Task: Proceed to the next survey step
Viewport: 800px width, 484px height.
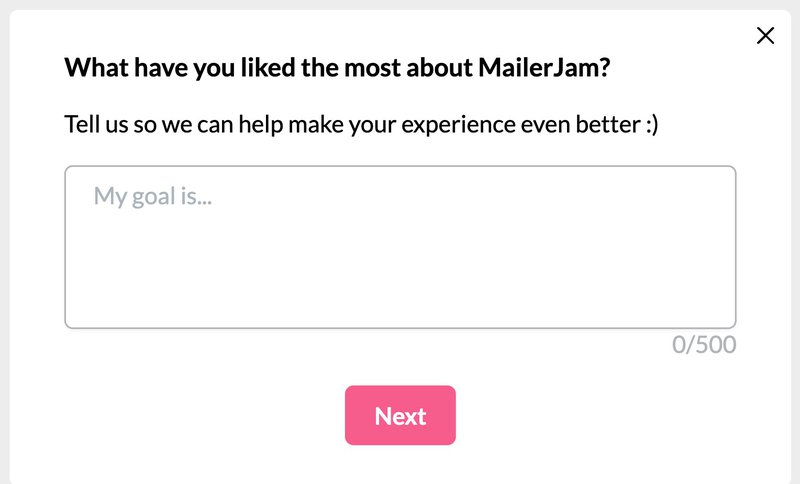Action: [x=400, y=415]
